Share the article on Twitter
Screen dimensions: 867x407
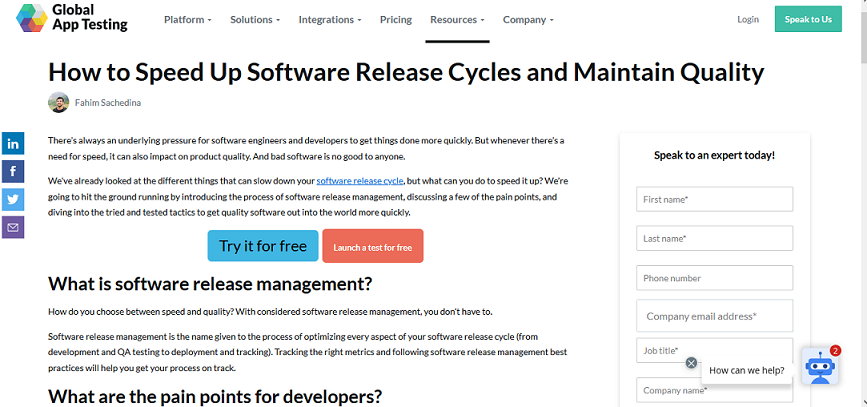[x=13, y=199]
